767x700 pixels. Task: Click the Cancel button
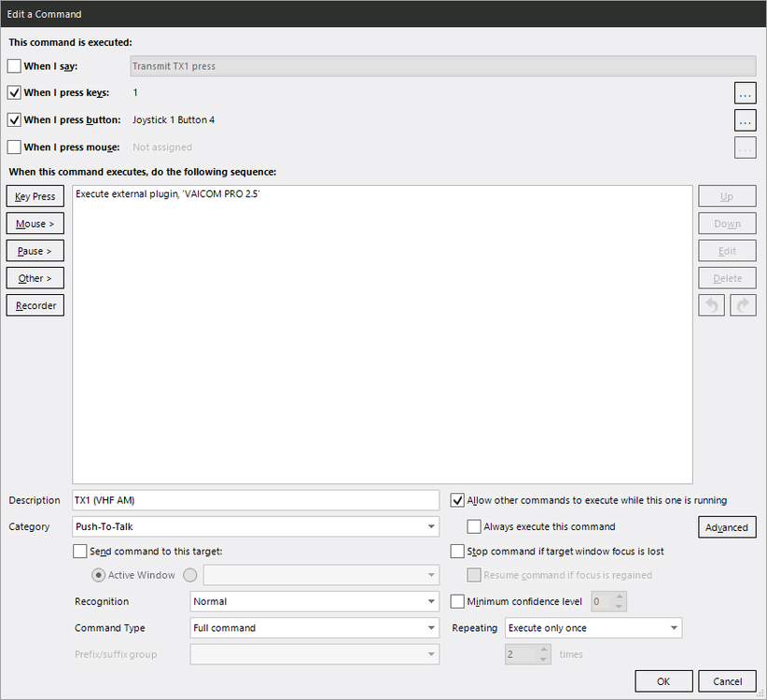point(727,681)
